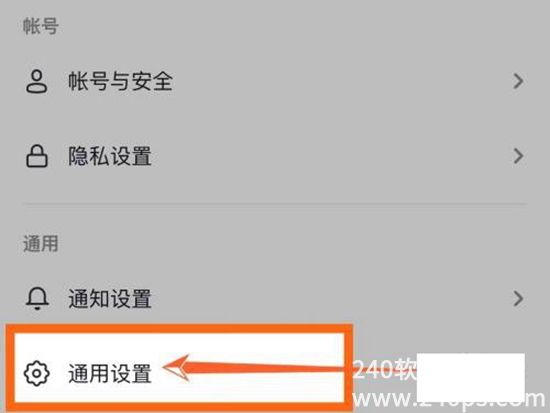This screenshot has width=550, height=413.
Task: Tap the bell icon for 通知设置
Action: pos(37,299)
